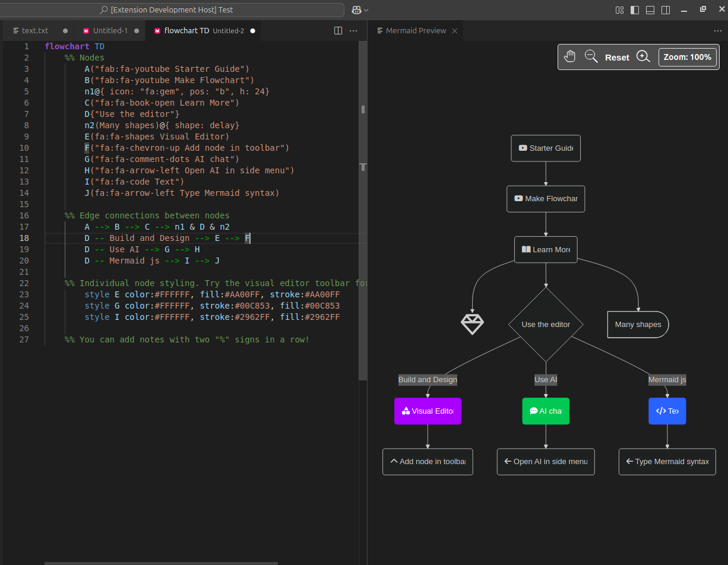Toggle the primary side bar visibility
This screenshot has height=565, width=728.
(634, 9)
